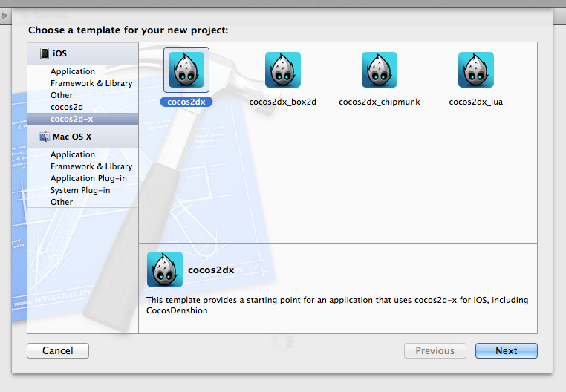Click the cocos2dx_chipmunk template label
Image resolution: width=566 pixels, height=392 pixels.
[x=380, y=102]
